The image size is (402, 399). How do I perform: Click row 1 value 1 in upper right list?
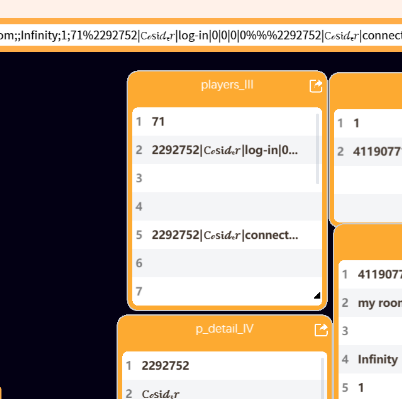point(368,123)
